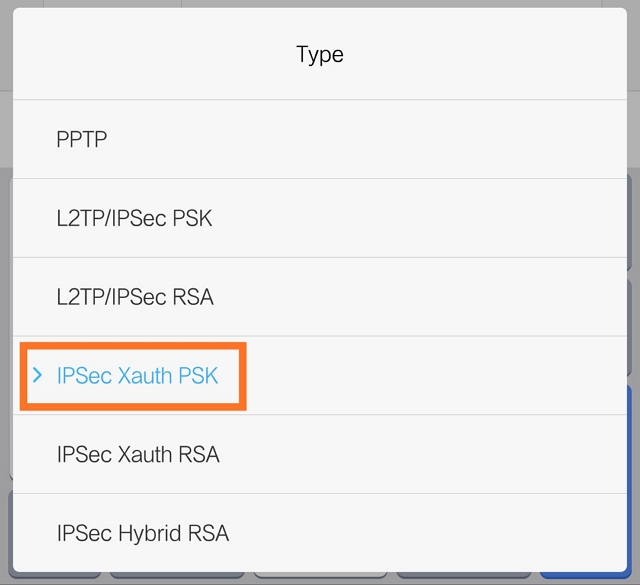Click the dimmed strip right of the dialog
Screen dimensions: 640x585
(x=634, y=250)
